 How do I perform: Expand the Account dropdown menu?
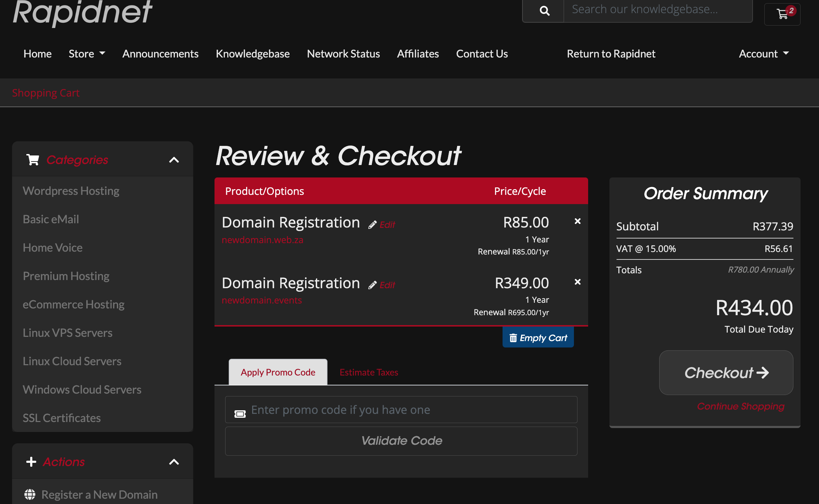tap(764, 54)
